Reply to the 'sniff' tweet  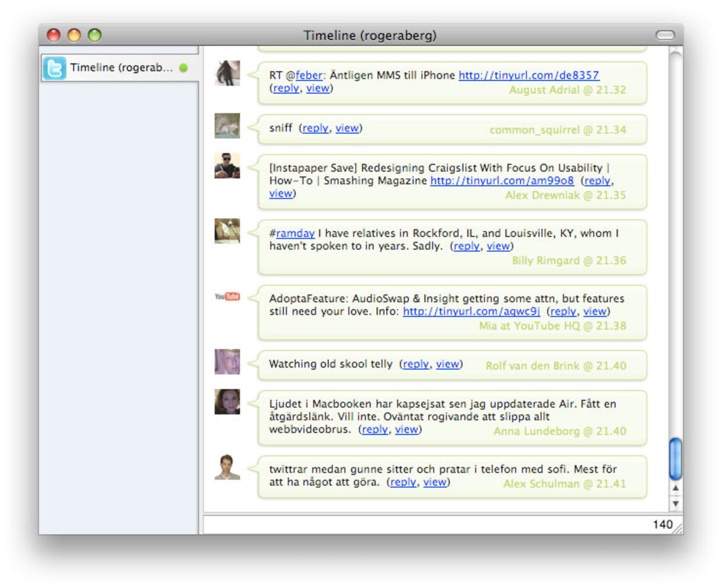(x=315, y=129)
